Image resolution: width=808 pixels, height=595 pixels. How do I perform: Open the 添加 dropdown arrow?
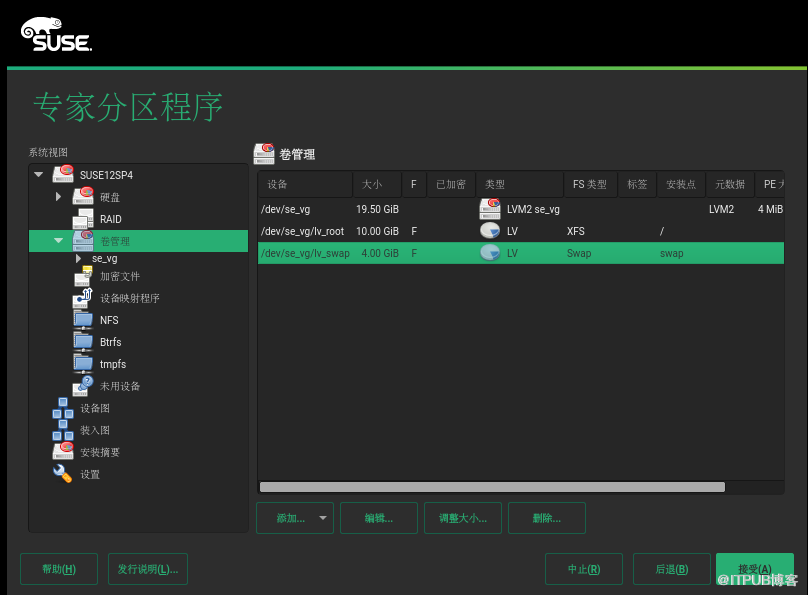coord(322,518)
